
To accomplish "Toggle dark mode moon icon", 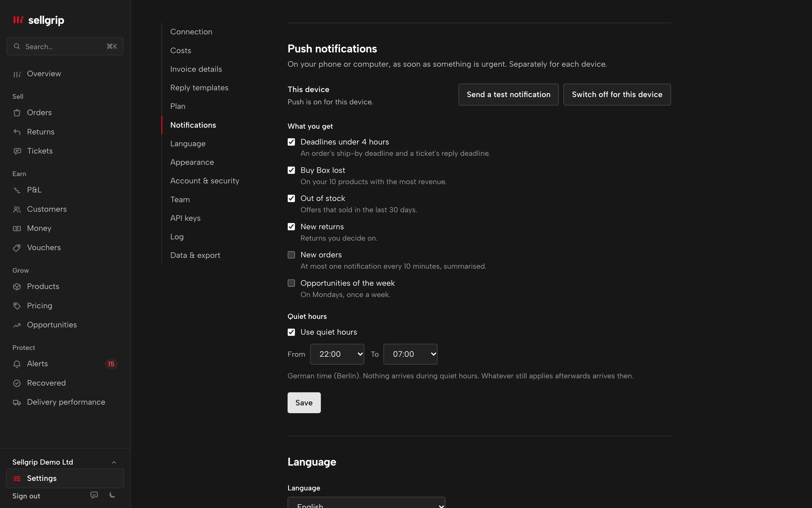I will click(x=113, y=495).
